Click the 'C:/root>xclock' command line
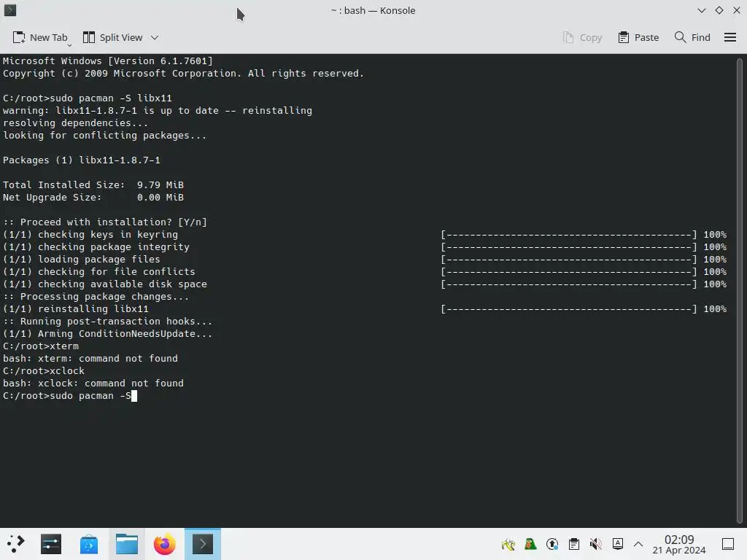This screenshot has height=560, width=747. (x=43, y=371)
